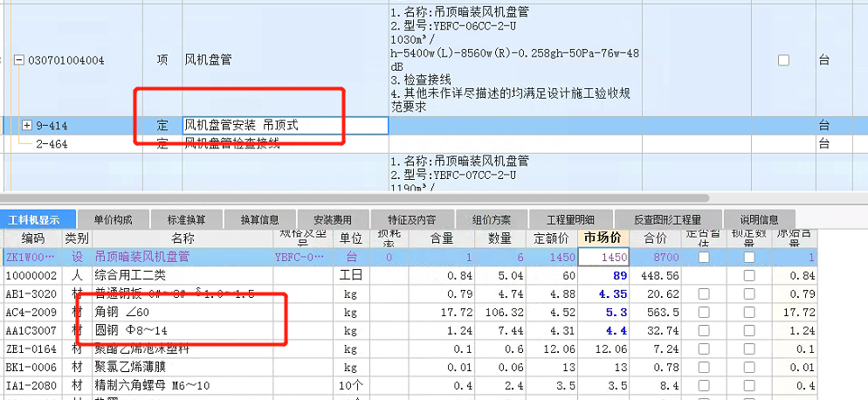868x400 pixels.
Task: Click the horizontal scrollbar under the upper table
Action: tap(355, 197)
